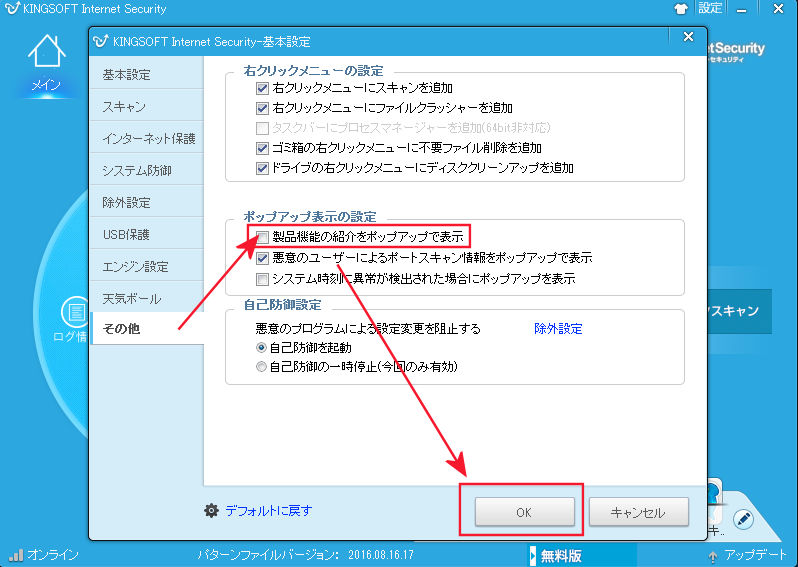Select 自己防御を起動 radio button

coord(261,348)
